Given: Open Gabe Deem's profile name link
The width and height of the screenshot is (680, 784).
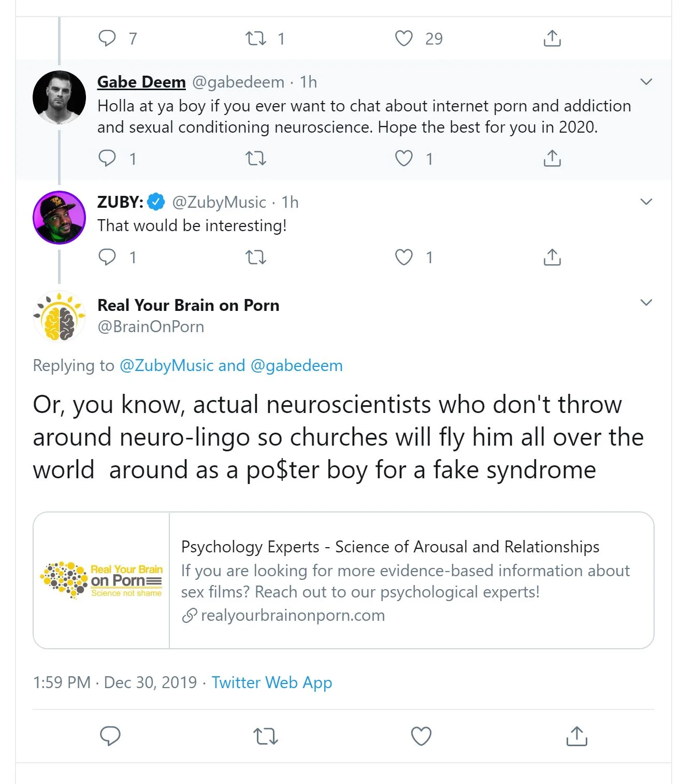Looking at the screenshot, I should pyautogui.click(x=141, y=82).
